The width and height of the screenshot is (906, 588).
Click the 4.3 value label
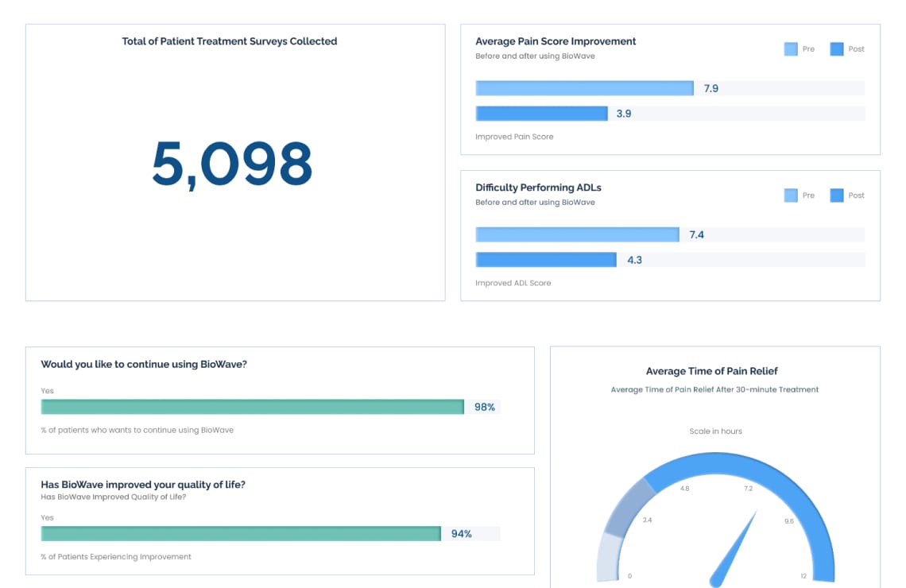(634, 261)
